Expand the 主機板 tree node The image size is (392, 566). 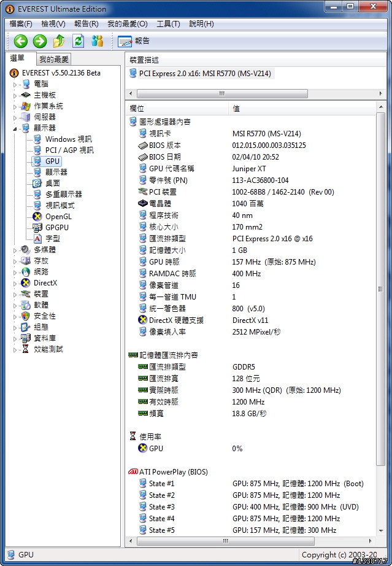15,96
